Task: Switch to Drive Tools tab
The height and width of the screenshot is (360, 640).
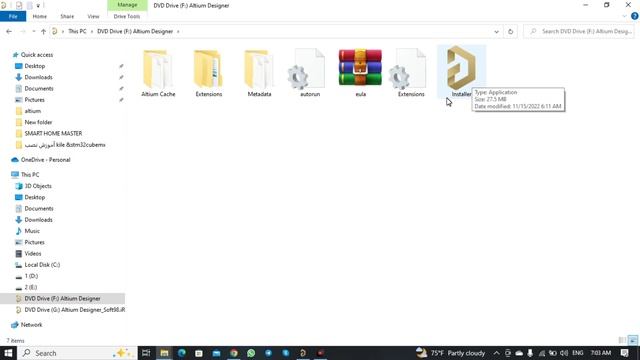Action: point(127,16)
